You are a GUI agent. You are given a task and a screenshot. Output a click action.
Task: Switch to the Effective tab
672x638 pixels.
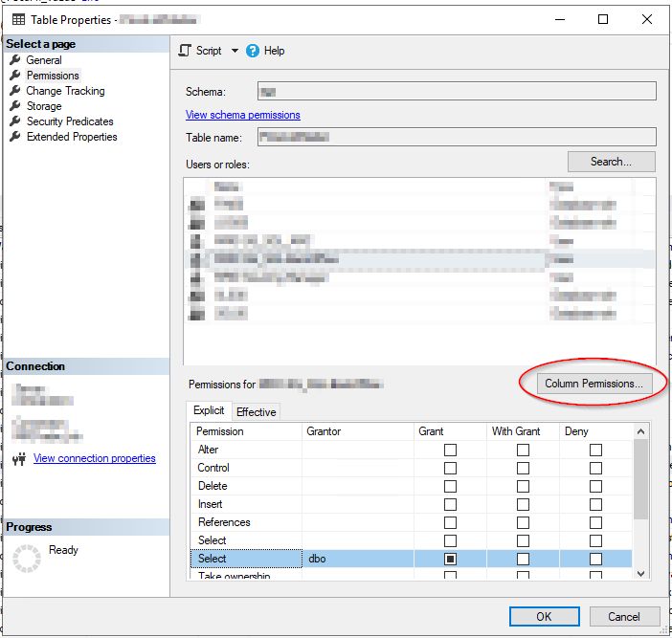click(256, 412)
